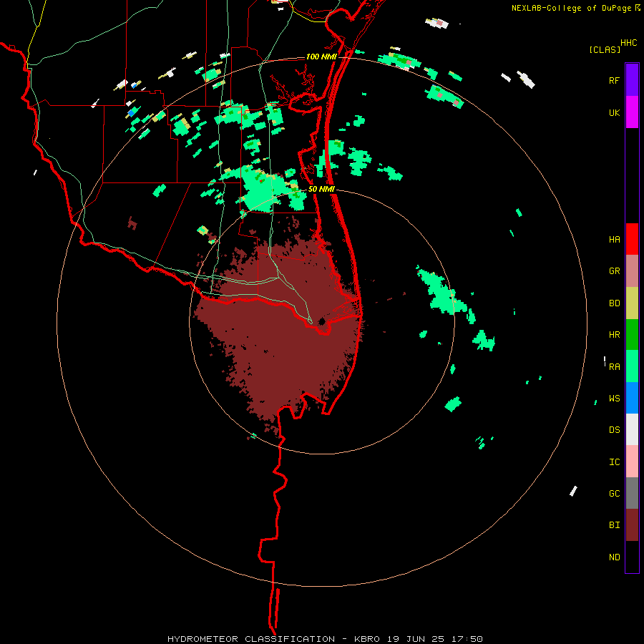Select the GC gray legend swatch

pos(632,493)
